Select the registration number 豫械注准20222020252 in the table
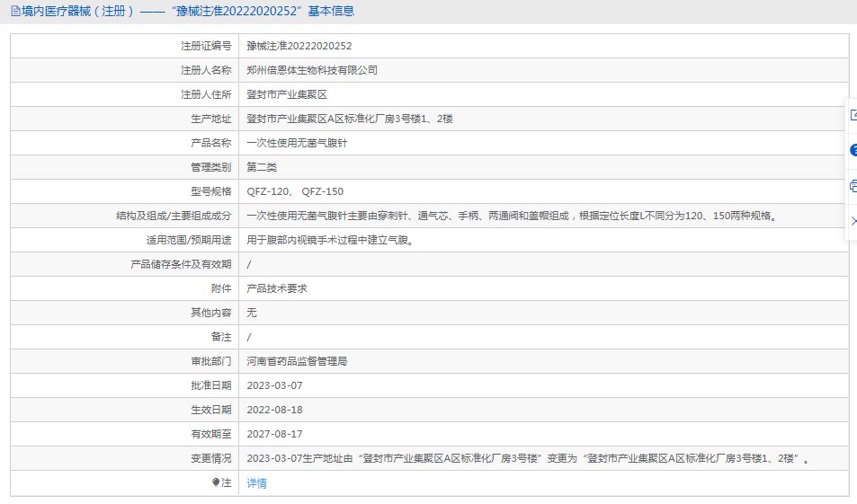This screenshot has height=504, width=857. click(x=299, y=46)
